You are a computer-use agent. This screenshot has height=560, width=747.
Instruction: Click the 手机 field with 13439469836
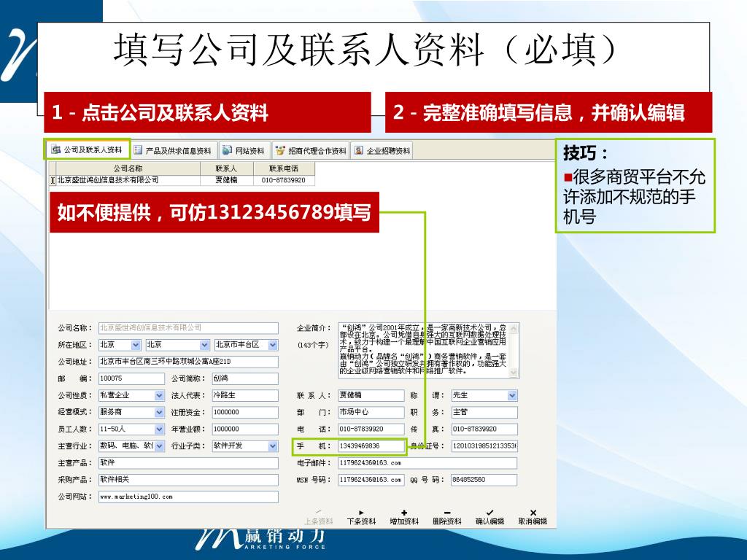pyautogui.click(x=371, y=446)
